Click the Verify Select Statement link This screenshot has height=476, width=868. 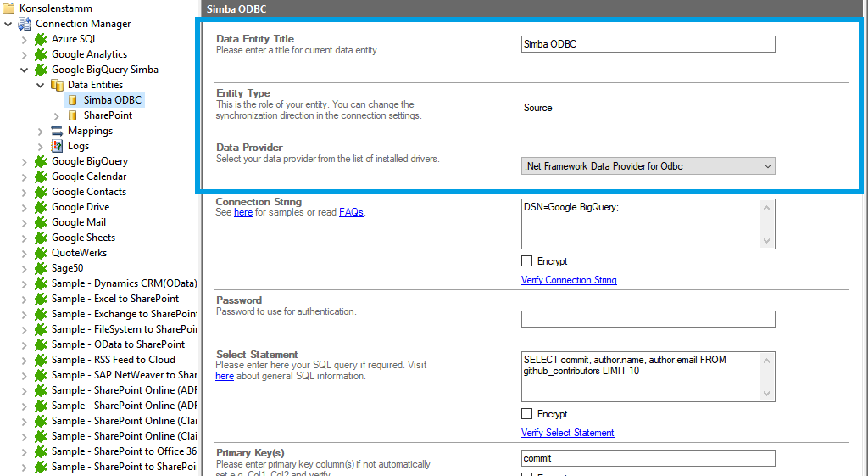567,433
